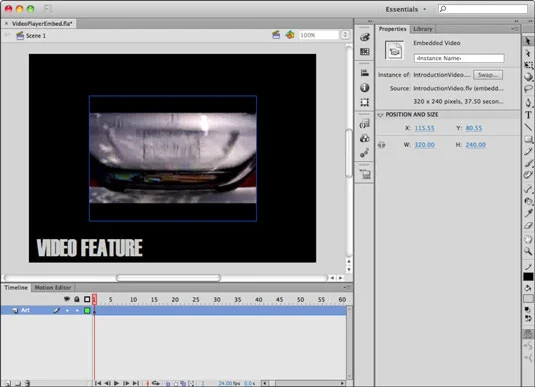Click the Edit Symbols icon
This screenshot has height=387, width=535.
coord(290,35)
